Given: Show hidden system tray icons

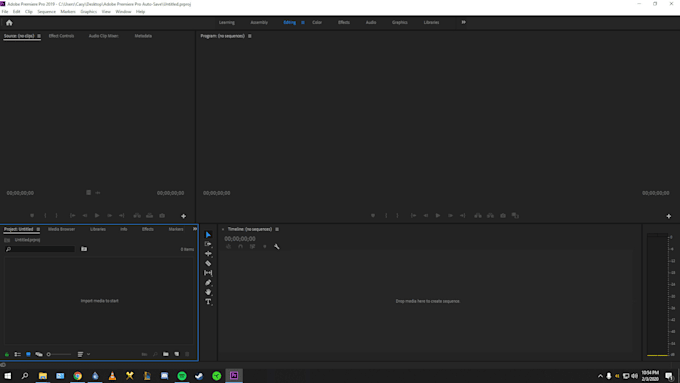Looking at the screenshot, I should (x=600, y=376).
